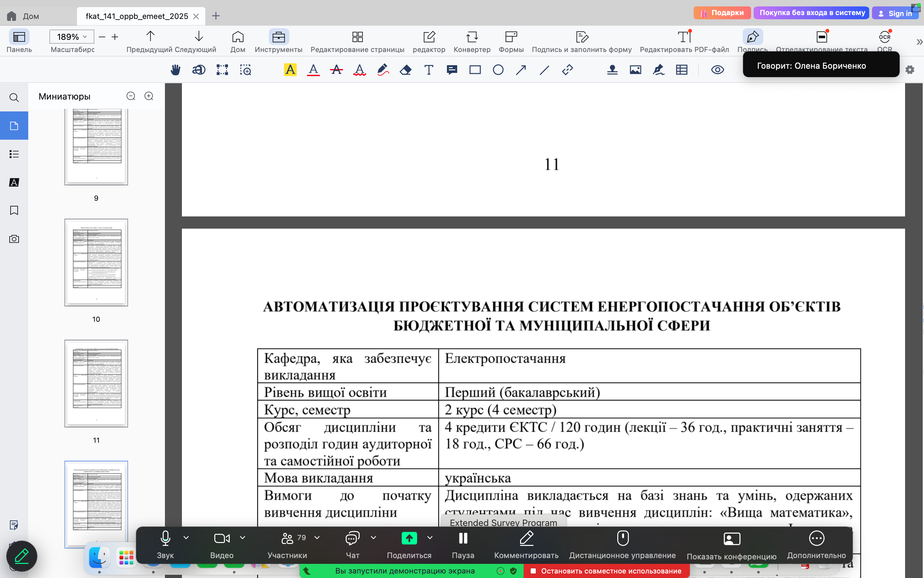The height and width of the screenshot is (578, 924).
Task: Insert a link annotation
Action: coord(568,70)
